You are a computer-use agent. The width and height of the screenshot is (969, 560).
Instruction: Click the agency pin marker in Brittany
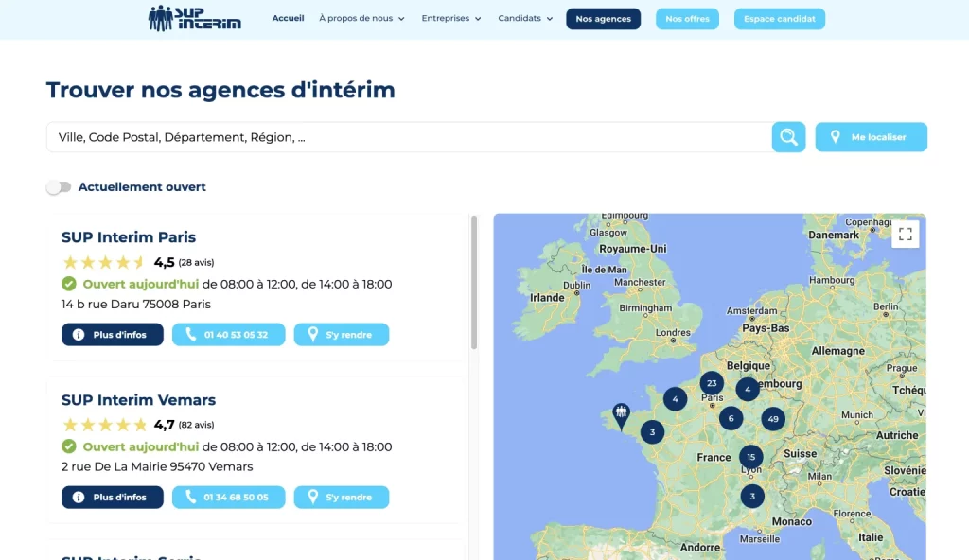click(x=621, y=416)
